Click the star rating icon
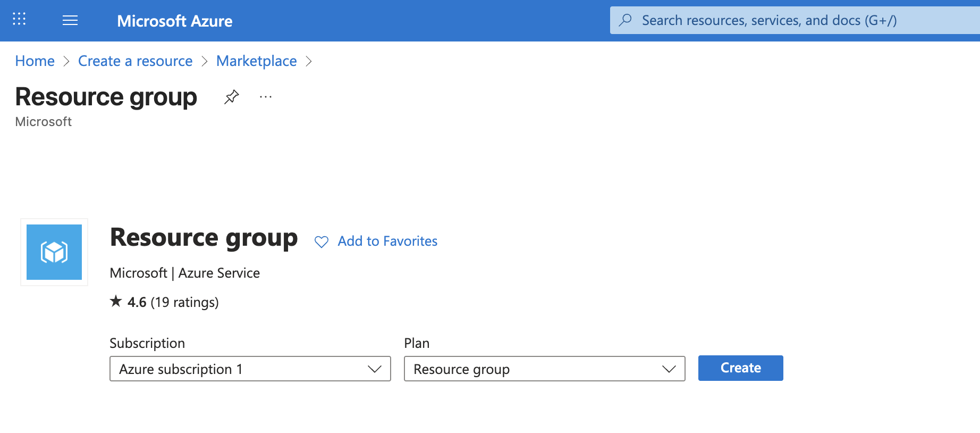The image size is (980, 433). click(115, 301)
